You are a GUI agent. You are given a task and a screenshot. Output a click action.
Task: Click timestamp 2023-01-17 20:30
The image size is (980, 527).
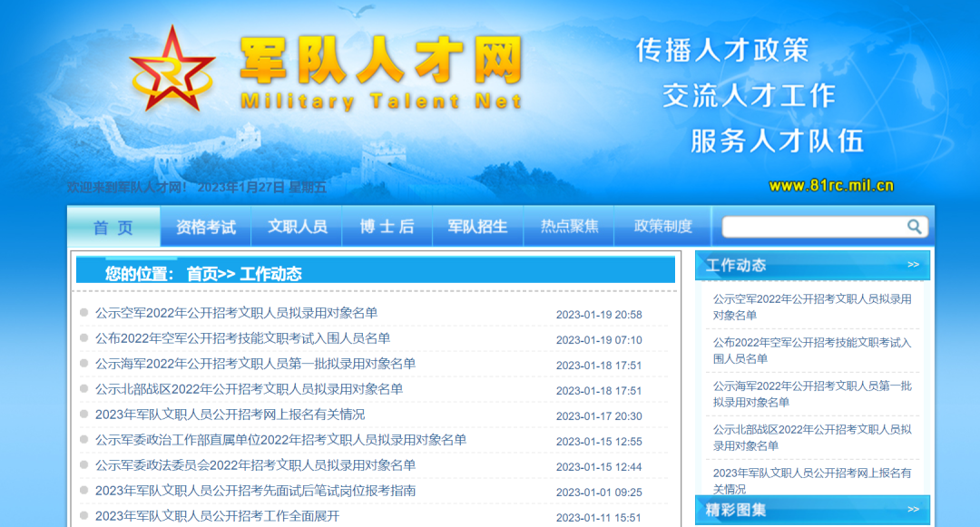[x=599, y=416]
